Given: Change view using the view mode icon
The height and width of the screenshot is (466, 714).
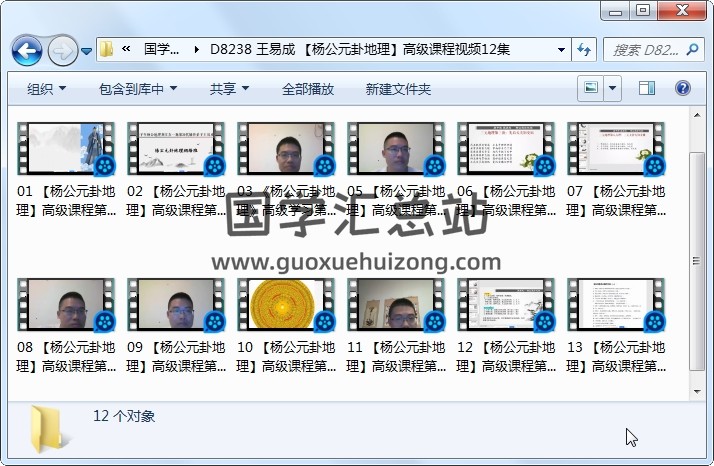Looking at the screenshot, I should click(591, 88).
